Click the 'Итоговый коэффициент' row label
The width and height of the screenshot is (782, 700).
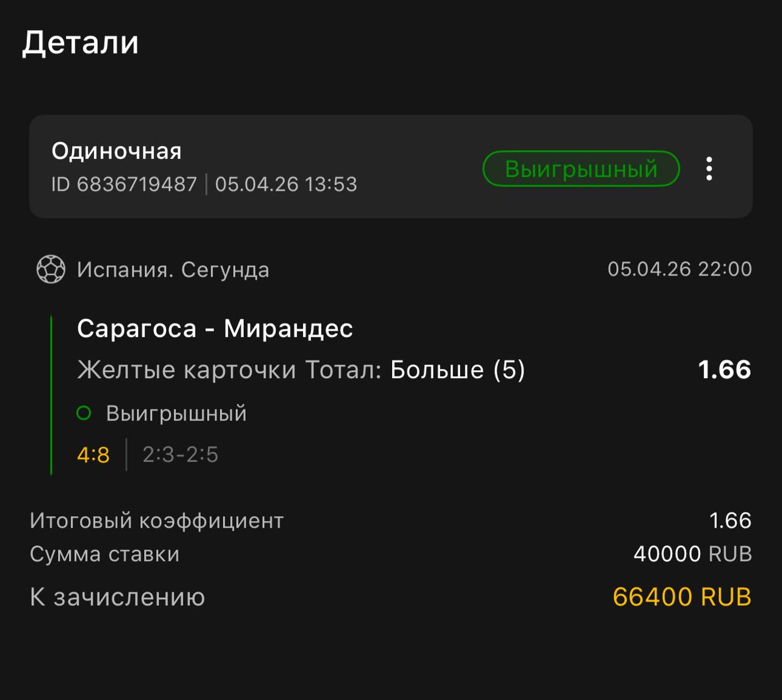coord(156,520)
